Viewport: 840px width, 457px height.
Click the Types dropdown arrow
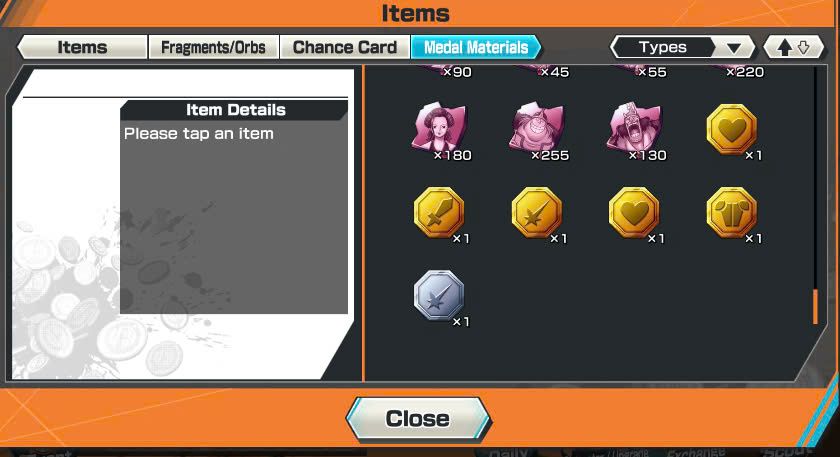pos(734,48)
